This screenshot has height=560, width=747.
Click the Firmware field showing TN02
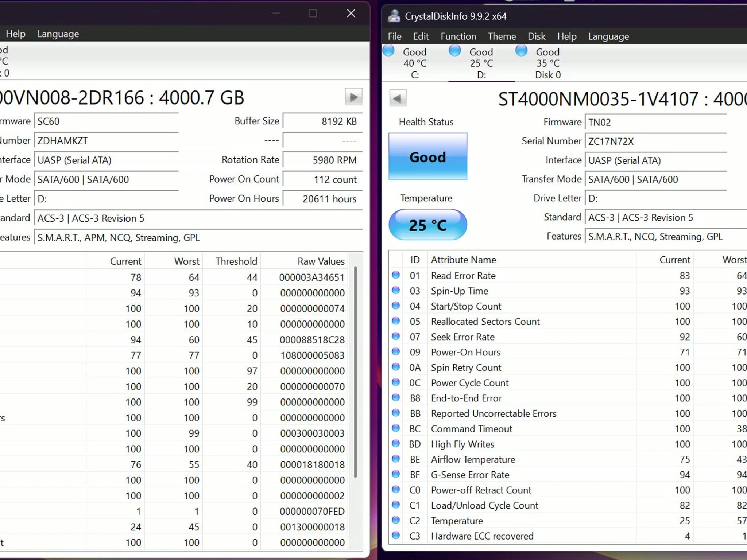656,122
